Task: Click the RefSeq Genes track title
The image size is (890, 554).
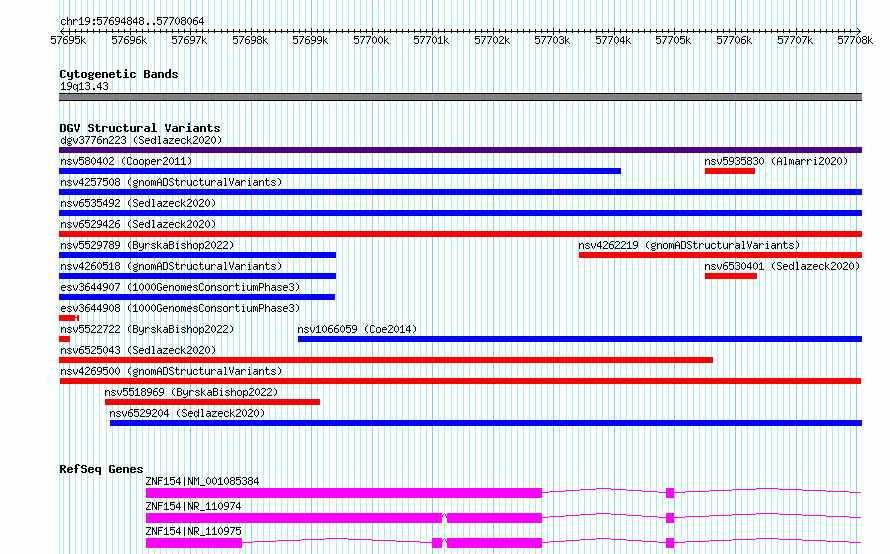Action: tap(101, 469)
